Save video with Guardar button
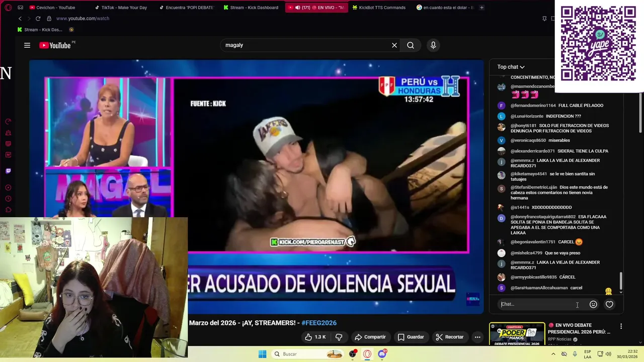Screen dimensions: 644x362 pyautogui.click(x=411, y=337)
